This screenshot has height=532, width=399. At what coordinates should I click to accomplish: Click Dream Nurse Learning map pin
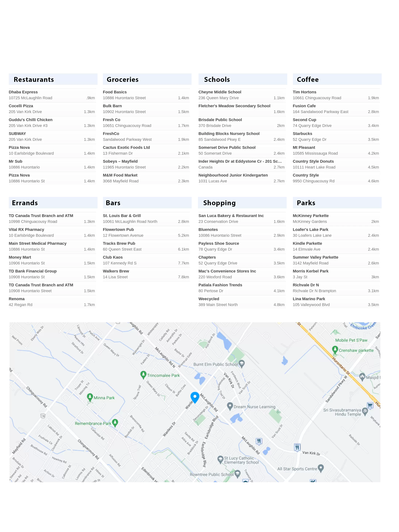[230, 406]
